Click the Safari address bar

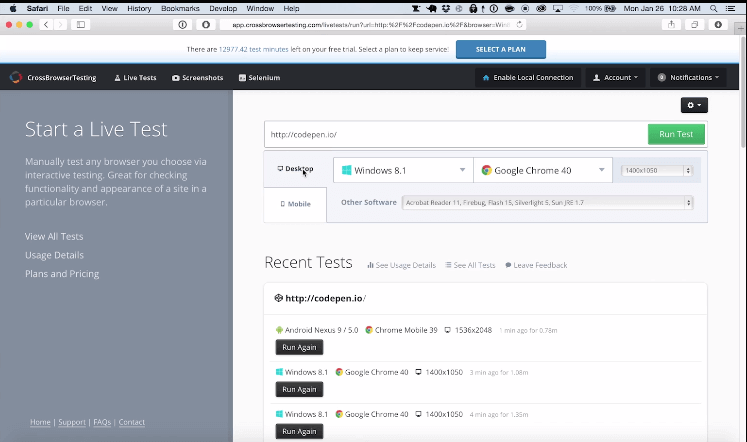coord(372,24)
